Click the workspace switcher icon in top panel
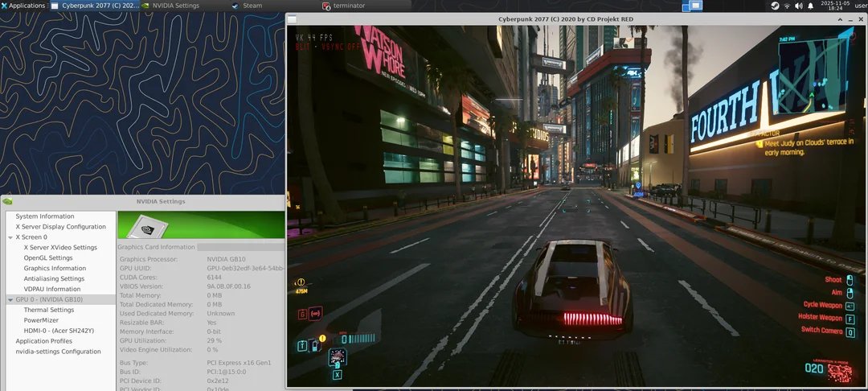The height and width of the screenshot is (391, 868). 692,6
